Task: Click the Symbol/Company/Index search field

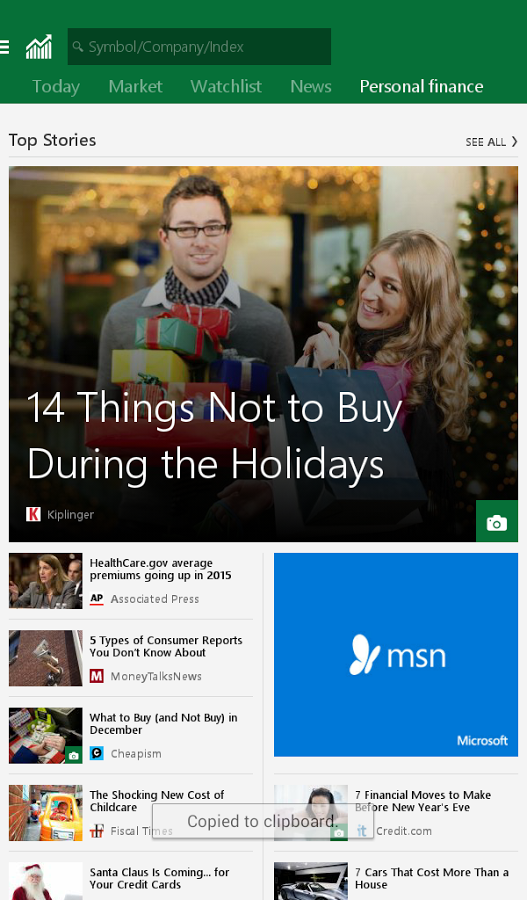Action: 199,46
